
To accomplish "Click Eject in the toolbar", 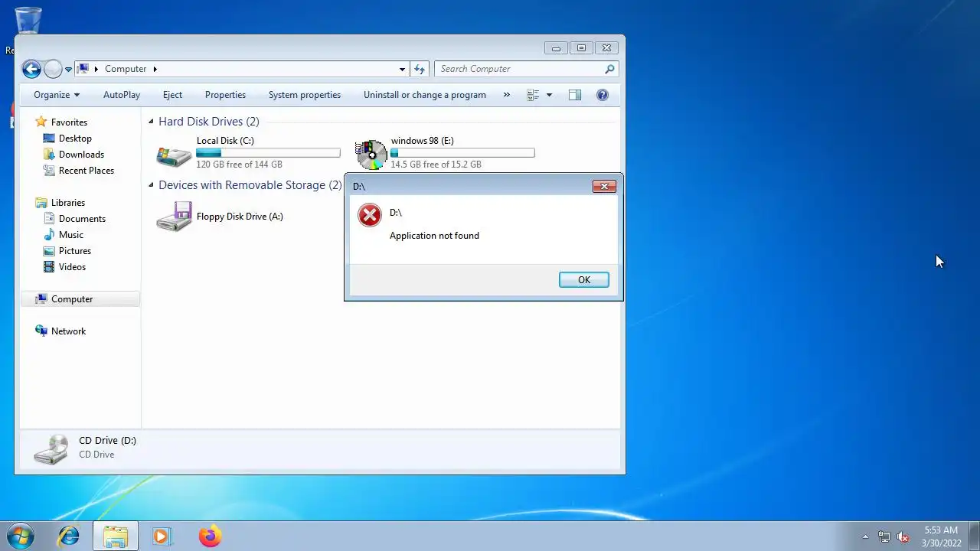I will pyautogui.click(x=172, y=95).
